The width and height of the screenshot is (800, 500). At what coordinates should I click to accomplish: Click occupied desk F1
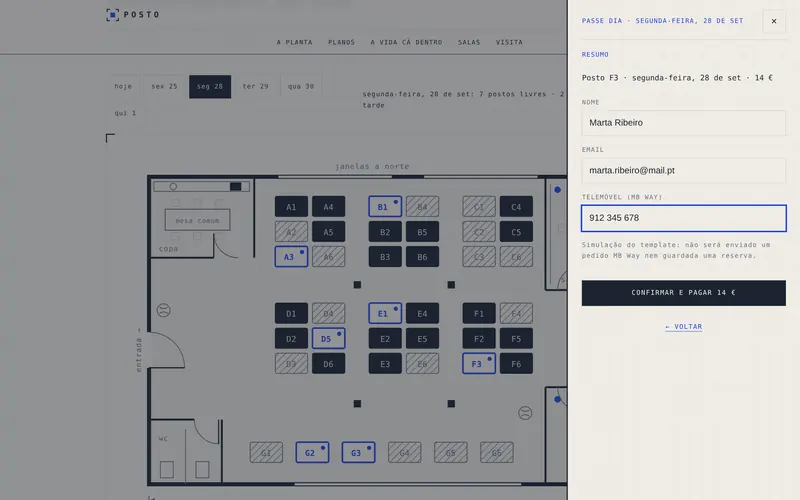coord(479,313)
